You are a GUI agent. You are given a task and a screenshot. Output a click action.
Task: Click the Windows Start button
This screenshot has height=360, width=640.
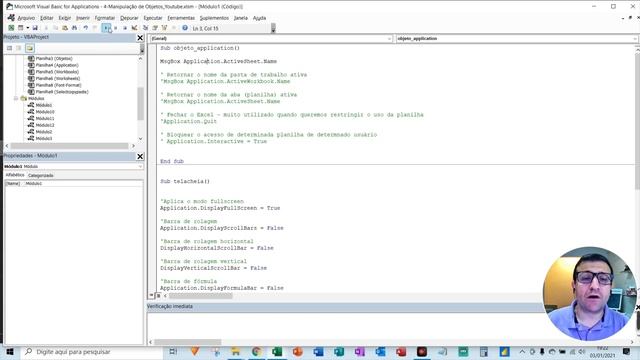click(10, 352)
